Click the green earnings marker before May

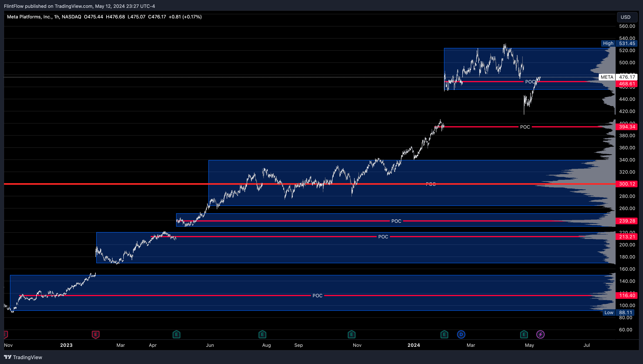tap(524, 334)
